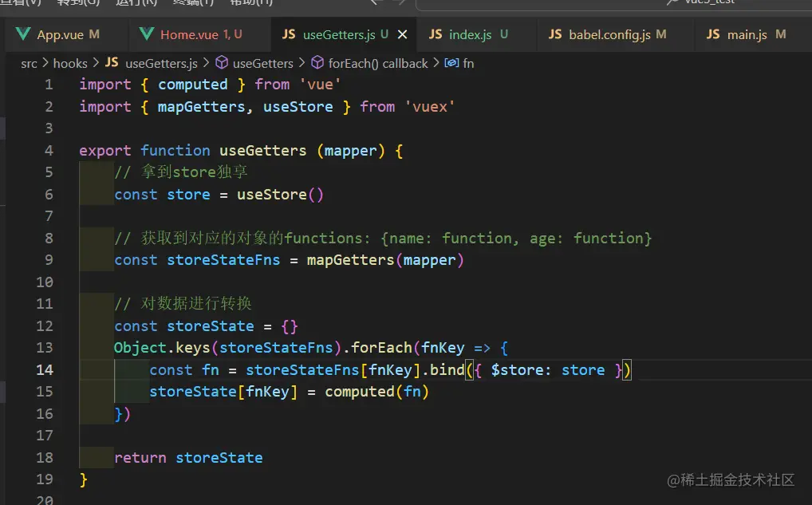Screen dimensions: 812x505
Task: Click 'storeStateFns' declaration on line 9
Action: 223,260
